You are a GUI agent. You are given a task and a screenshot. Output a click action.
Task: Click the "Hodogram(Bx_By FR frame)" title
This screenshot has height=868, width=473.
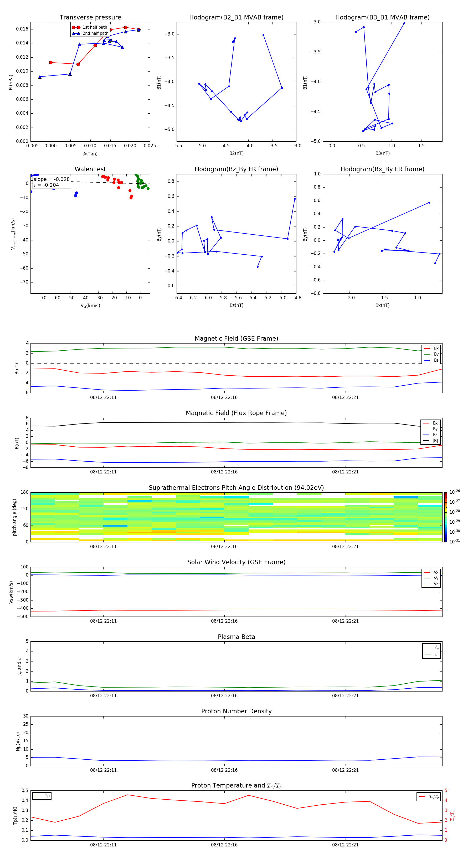(382, 169)
